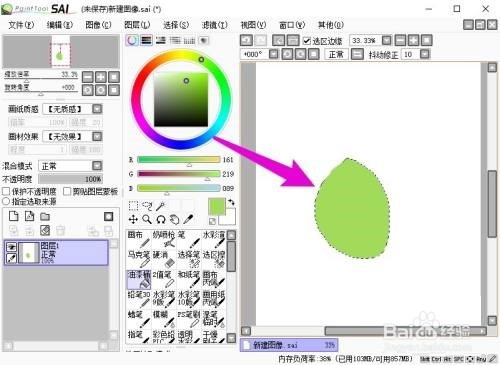
Task: Open the rotation angle +000° dropdown
Action: click(x=274, y=54)
